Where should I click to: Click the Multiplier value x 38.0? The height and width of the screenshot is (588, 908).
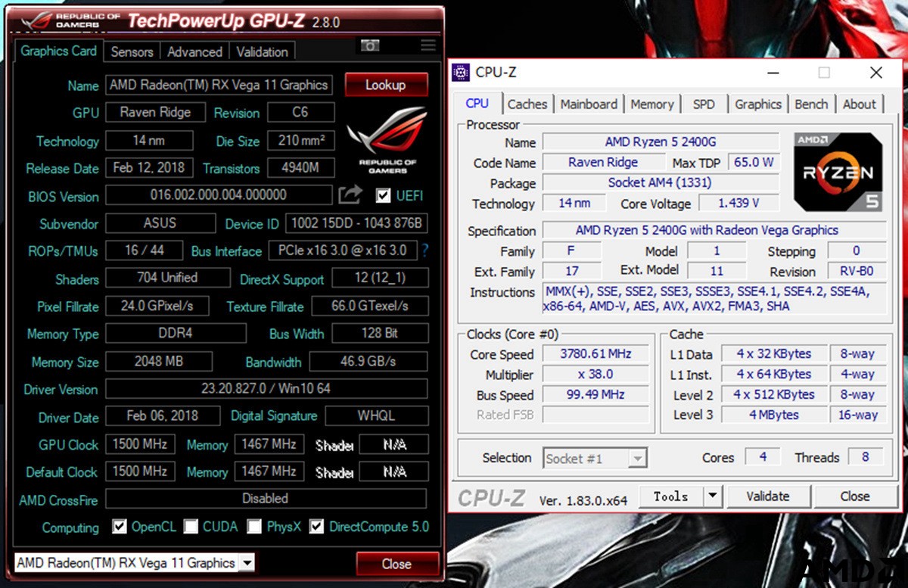pyautogui.click(x=595, y=374)
